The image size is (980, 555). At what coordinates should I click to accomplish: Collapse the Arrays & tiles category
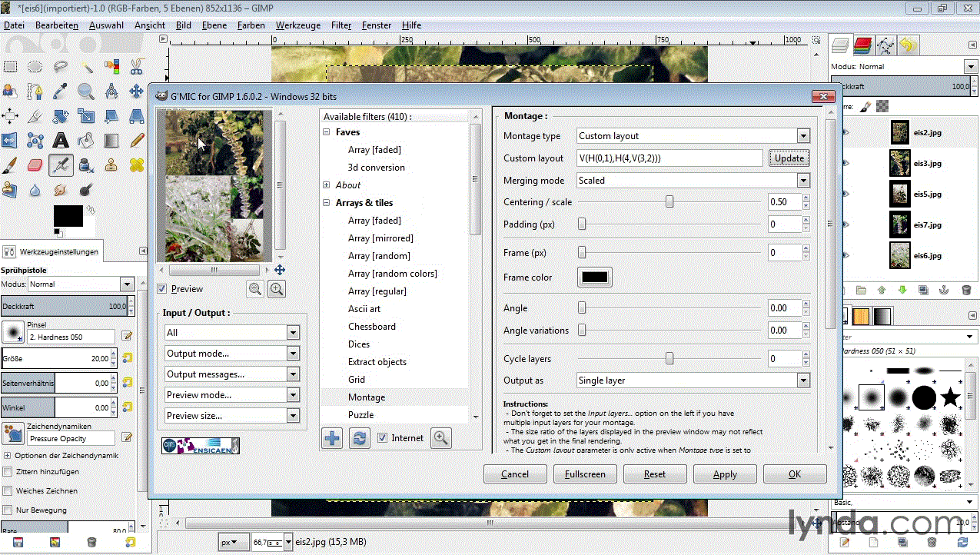[x=327, y=203]
